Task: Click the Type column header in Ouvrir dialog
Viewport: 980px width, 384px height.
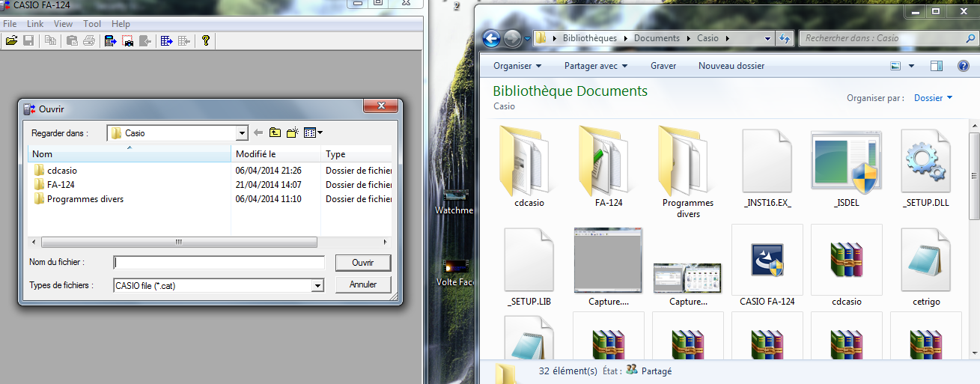Action: [x=356, y=154]
